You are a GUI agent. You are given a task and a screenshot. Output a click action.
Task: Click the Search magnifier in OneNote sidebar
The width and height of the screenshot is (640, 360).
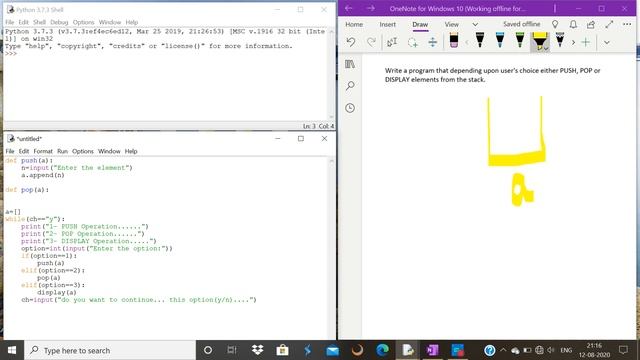tap(350, 86)
